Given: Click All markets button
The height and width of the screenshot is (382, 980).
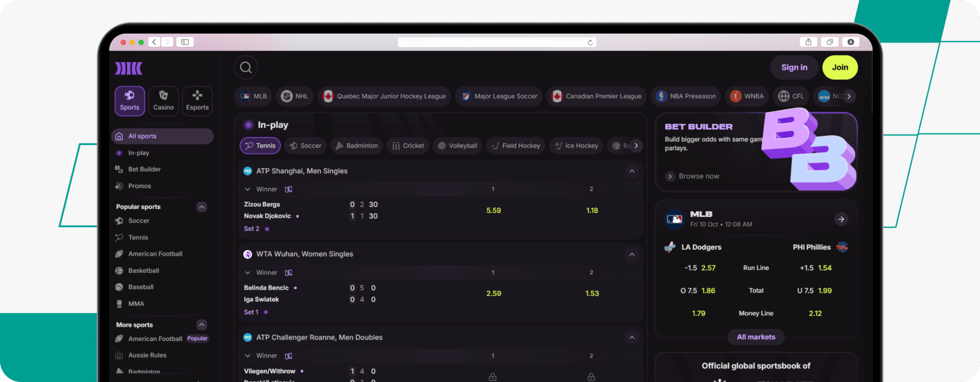Looking at the screenshot, I should tap(756, 337).
